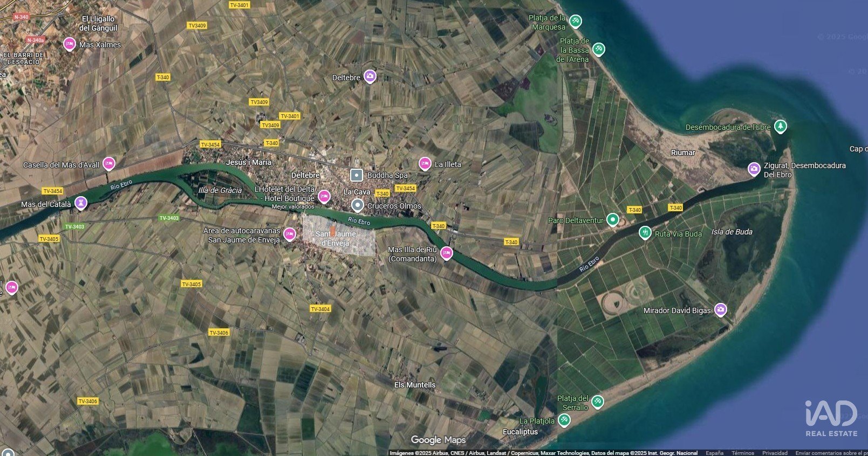The image size is (868, 456).
Task: Select the Deltebre camera marker
Action: (x=370, y=76)
